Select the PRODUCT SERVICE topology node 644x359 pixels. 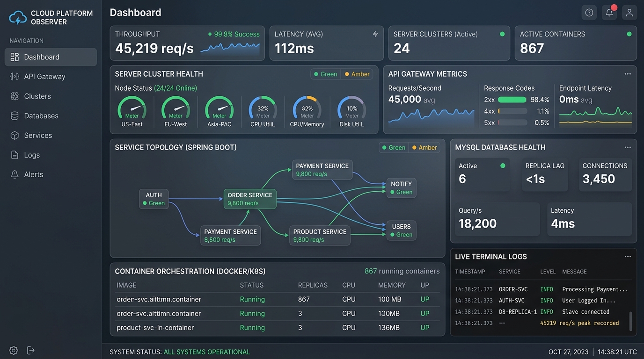pos(320,236)
